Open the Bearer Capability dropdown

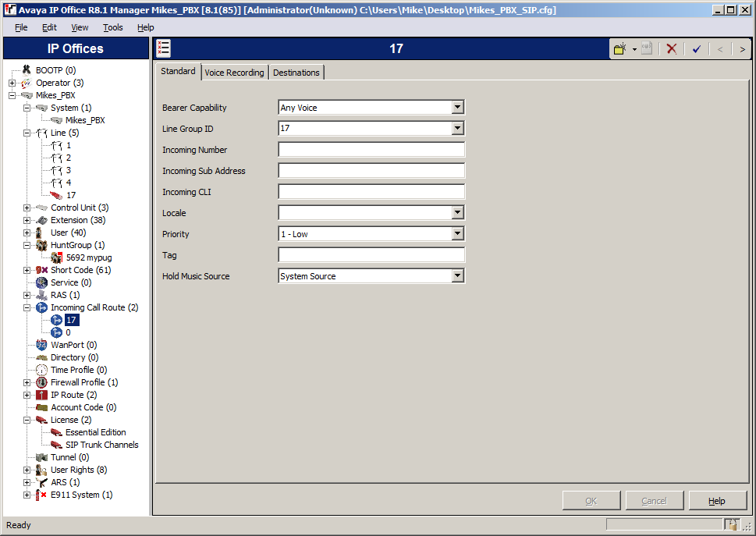click(457, 107)
